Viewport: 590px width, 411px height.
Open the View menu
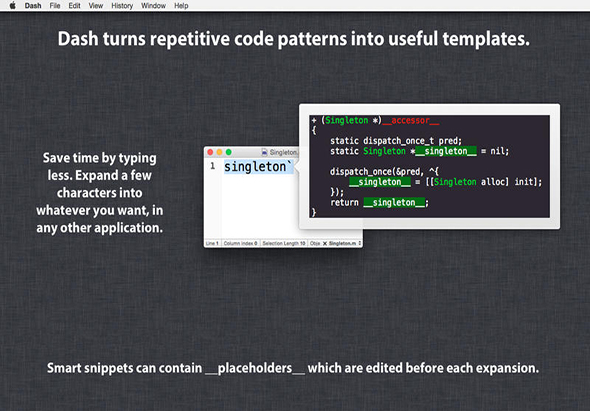[96, 6]
